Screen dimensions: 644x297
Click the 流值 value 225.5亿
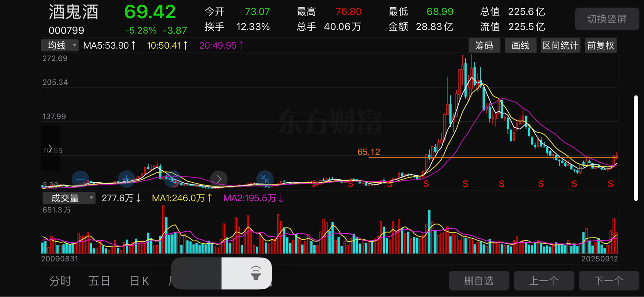[x=526, y=27]
